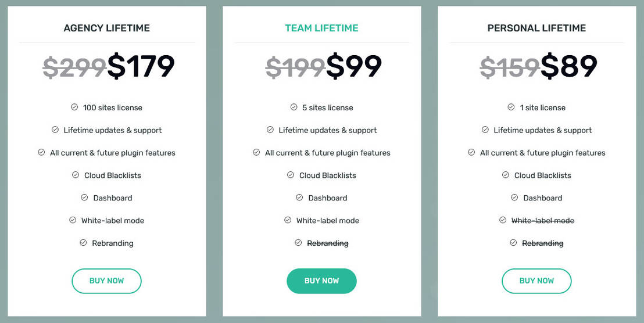This screenshot has height=323, width=644.
Task: Click the check icon next to Team White-label mode
Action: (x=288, y=220)
